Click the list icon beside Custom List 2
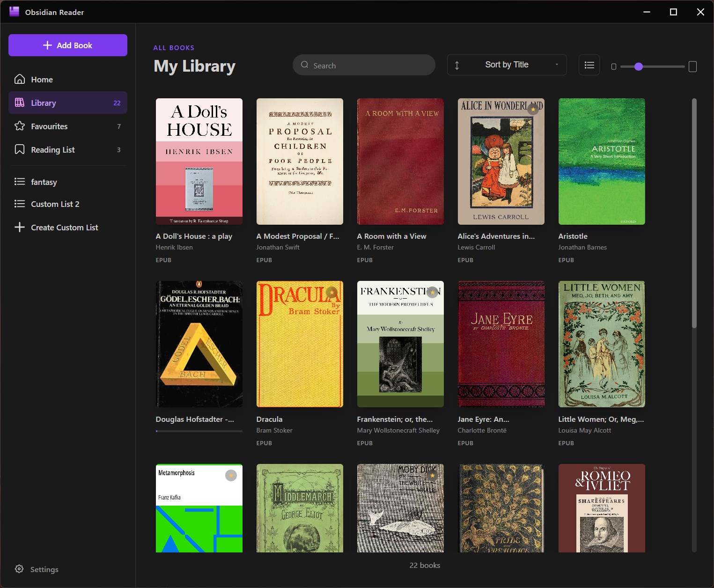 click(20, 204)
